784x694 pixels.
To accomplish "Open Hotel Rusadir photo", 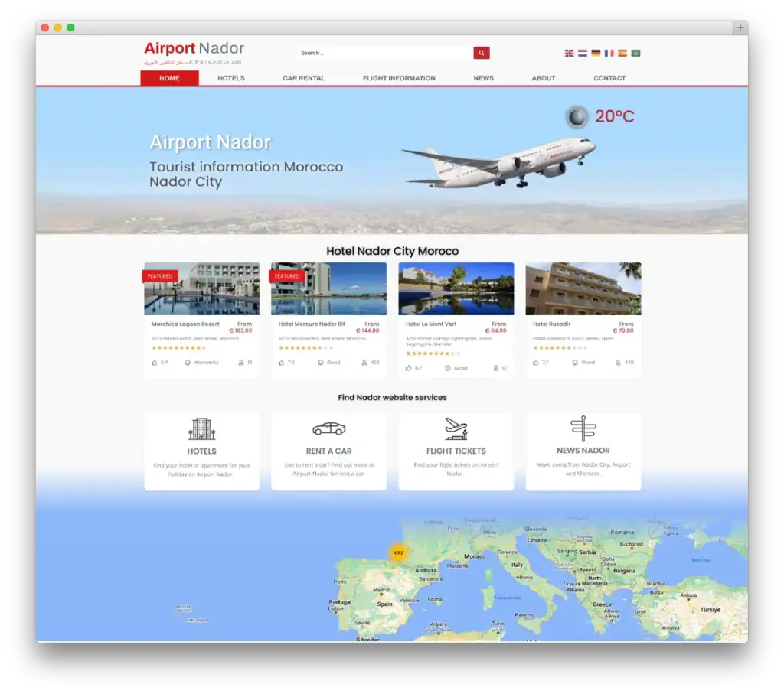I will pyautogui.click(x=583, y=288).
